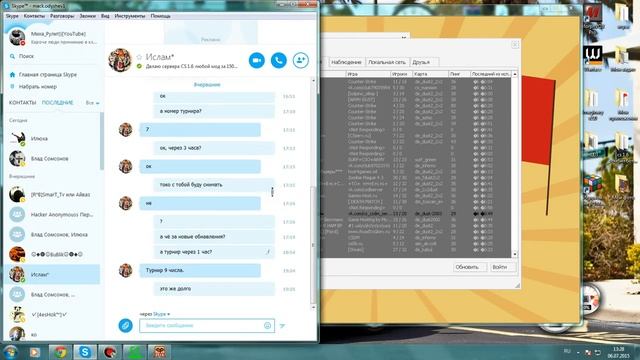Screen dimensions: 640x360
Task: Toggle the favorite star next to Ислам*
Action: [139, 57]
